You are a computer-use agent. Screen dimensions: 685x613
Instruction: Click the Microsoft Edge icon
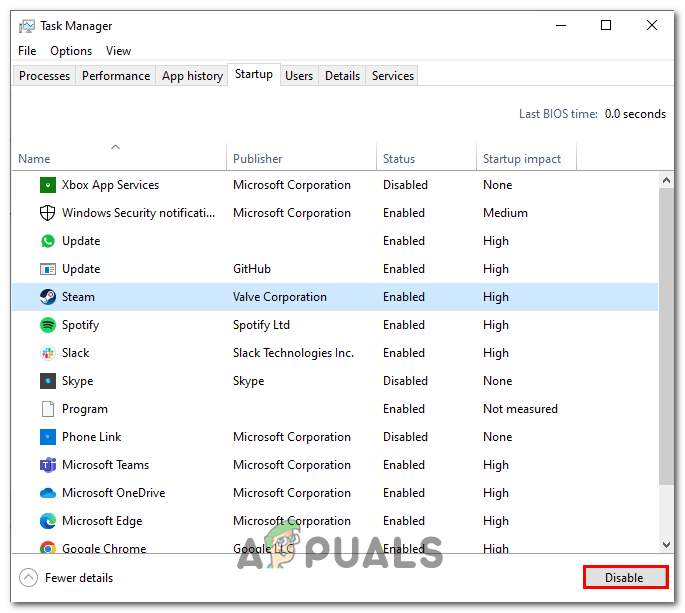click(x=48, y=521)
